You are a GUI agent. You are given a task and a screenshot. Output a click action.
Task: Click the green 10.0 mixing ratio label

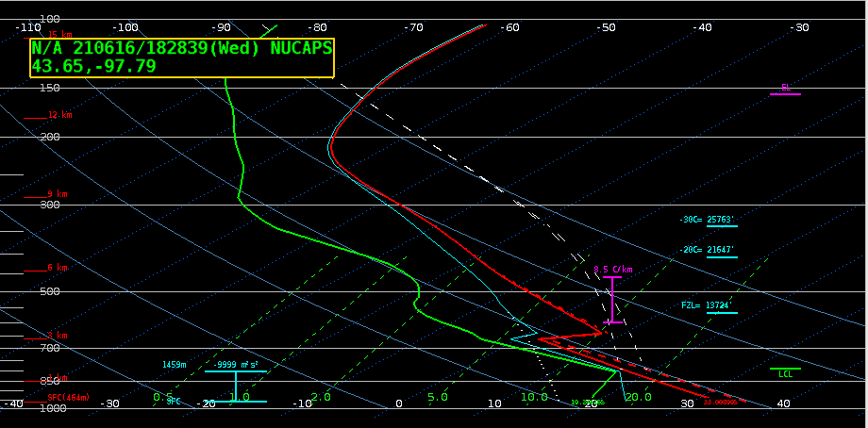534,397
